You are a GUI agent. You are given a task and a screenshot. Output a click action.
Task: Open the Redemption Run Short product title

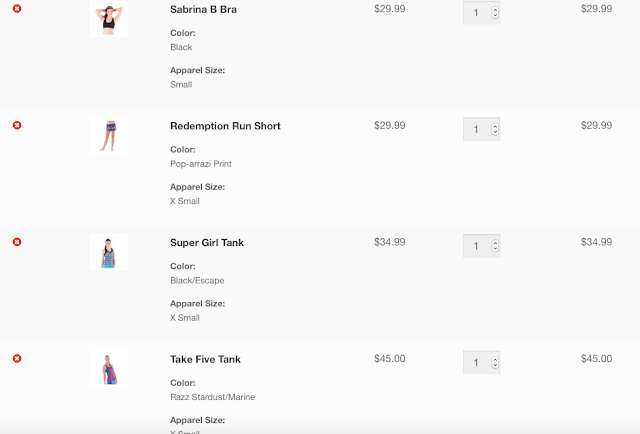coord(225,126)
